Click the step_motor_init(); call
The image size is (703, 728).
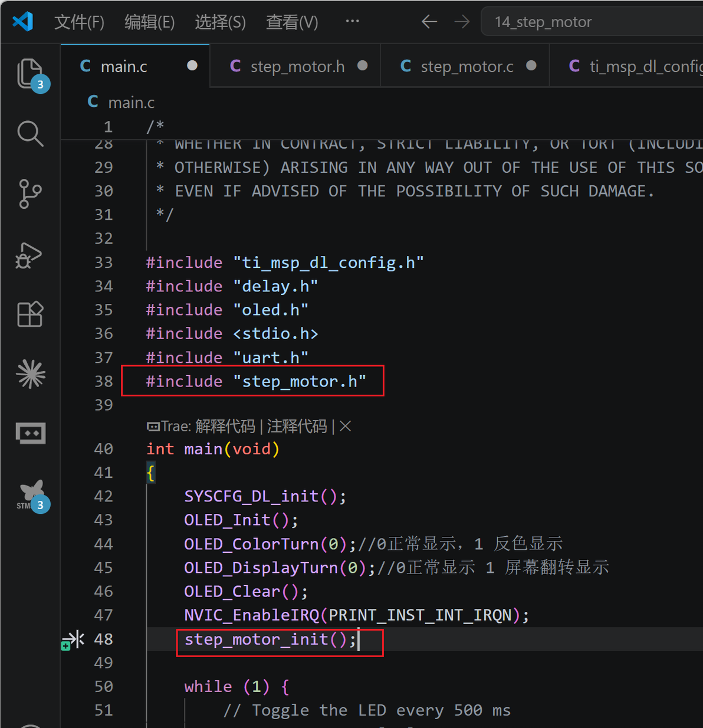[271, 639]
